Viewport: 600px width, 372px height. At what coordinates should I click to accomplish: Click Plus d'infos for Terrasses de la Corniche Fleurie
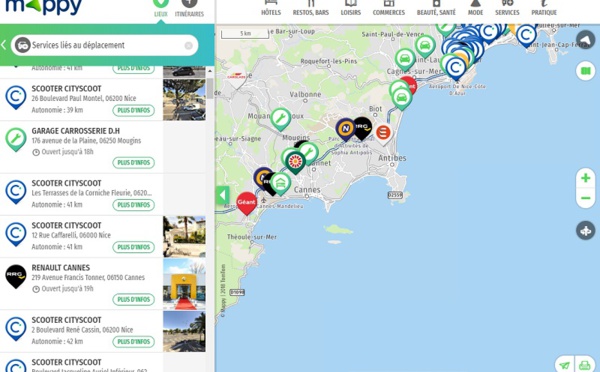134,205
